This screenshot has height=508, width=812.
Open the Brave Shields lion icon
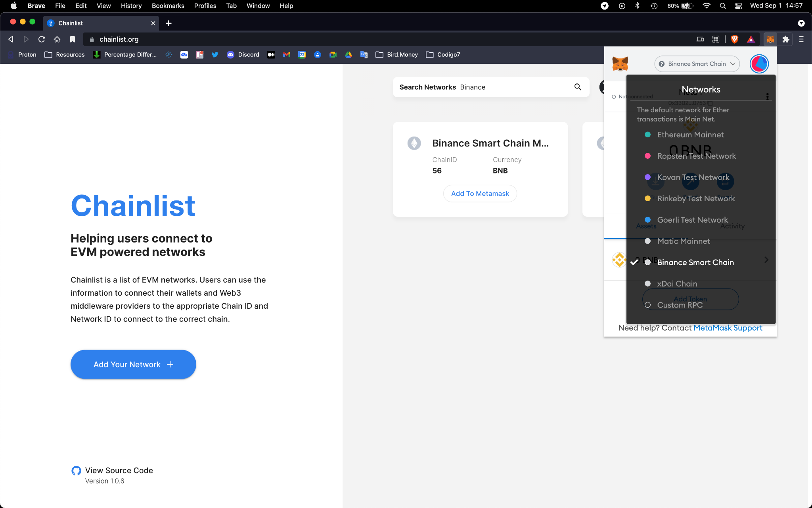click(x=734, y=39)
